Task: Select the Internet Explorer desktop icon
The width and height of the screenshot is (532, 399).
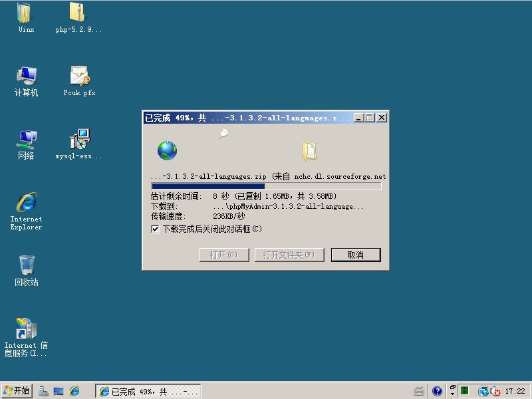Action: pos(26,211)
